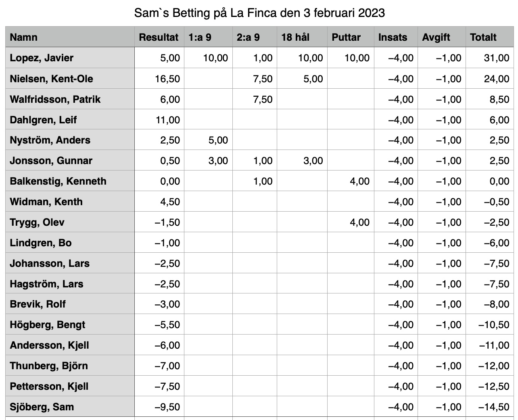Image resolution: width=518 pixels, height=420 pixels.
Task: Select Dahlgren, Leif's Resultat value 11,00
Action: click(159, 120)
